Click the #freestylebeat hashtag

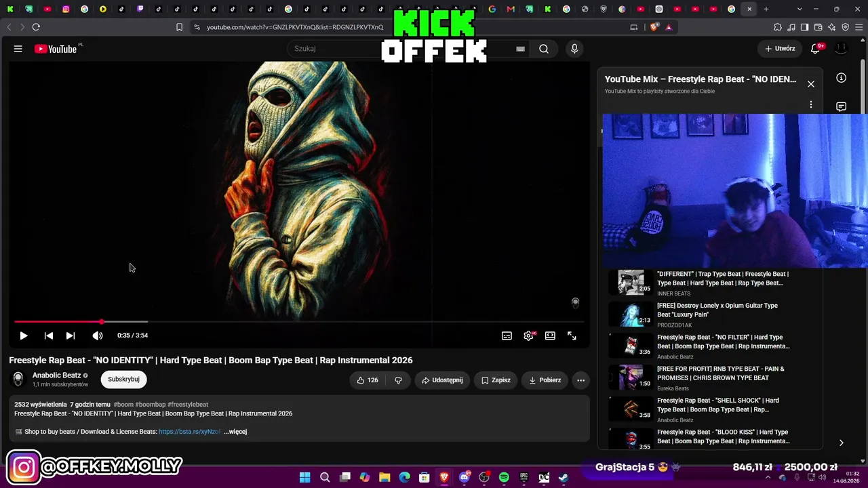pos(188,405)
